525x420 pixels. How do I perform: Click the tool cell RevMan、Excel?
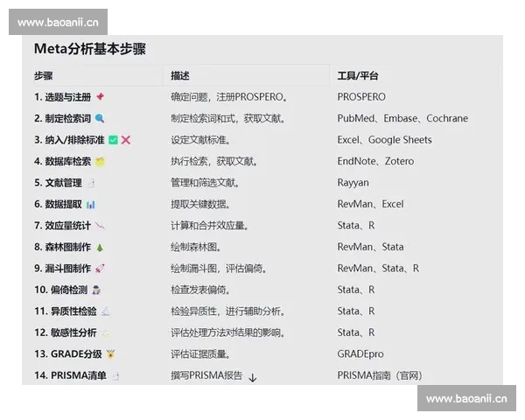pos(371,204)
